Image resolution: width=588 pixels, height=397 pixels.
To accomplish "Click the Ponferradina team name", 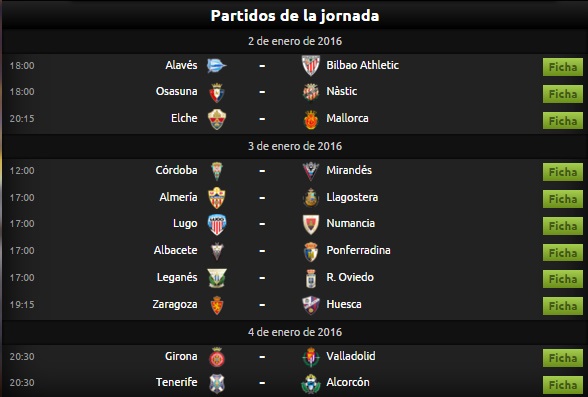I will (x=358, y=250).
